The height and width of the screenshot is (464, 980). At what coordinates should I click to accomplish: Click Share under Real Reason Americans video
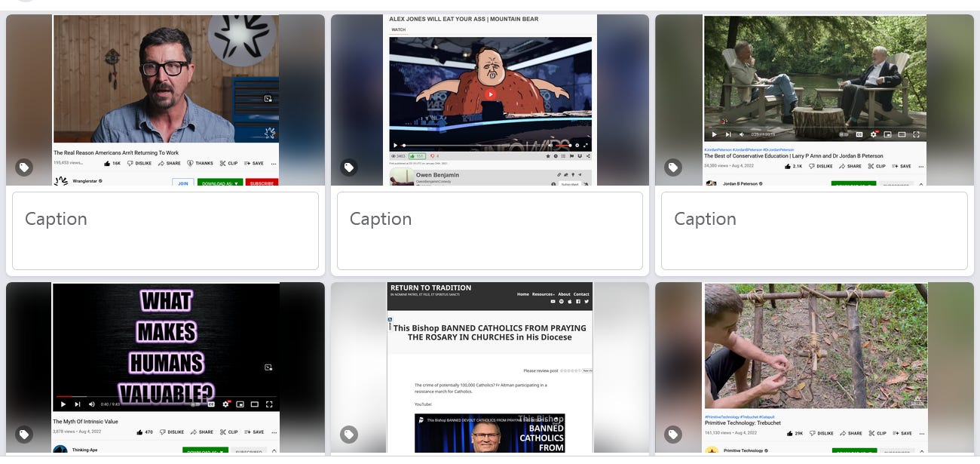coord(170,163)
